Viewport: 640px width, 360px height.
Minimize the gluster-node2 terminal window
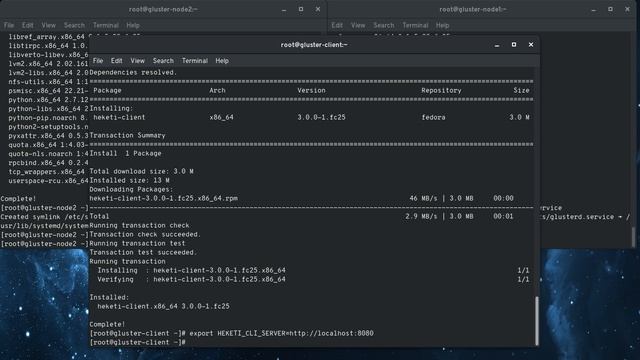pyautogui.click(x=284, y=9)
